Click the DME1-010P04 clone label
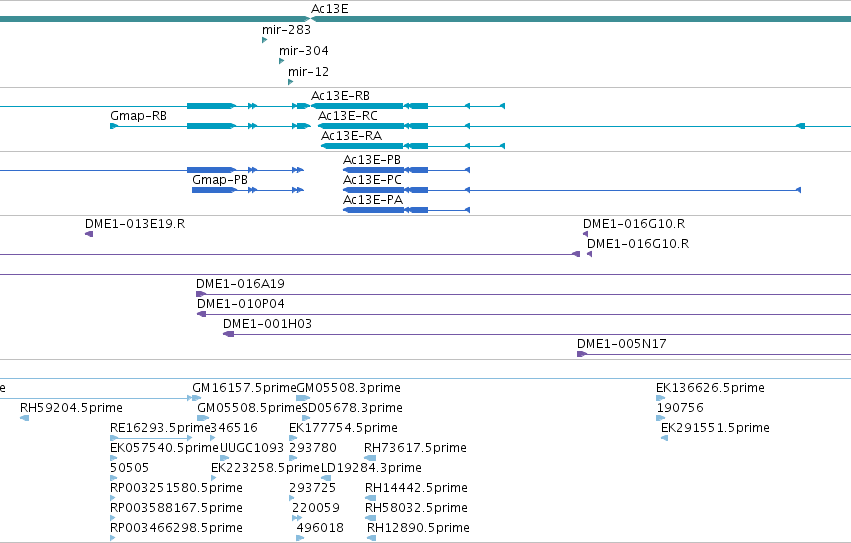Image resolution: width=851 pixels, height=543 pixels. pos(240,304)
